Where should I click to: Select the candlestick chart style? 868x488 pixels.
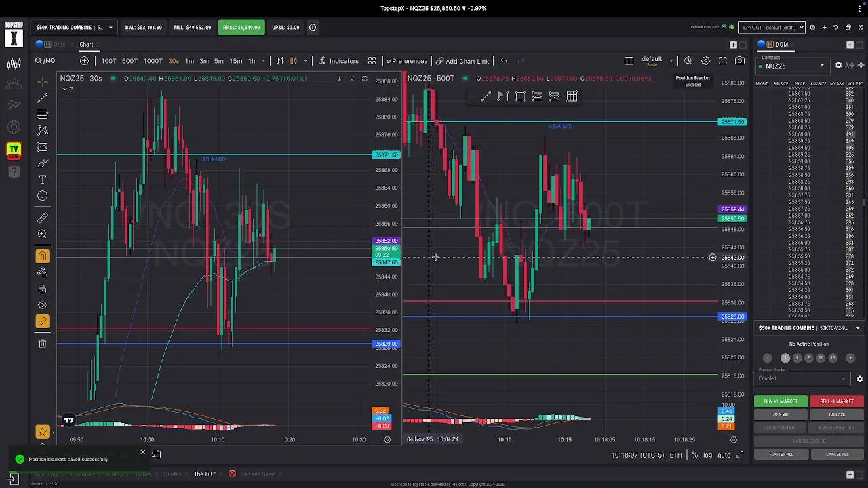(x=294, y=61)
